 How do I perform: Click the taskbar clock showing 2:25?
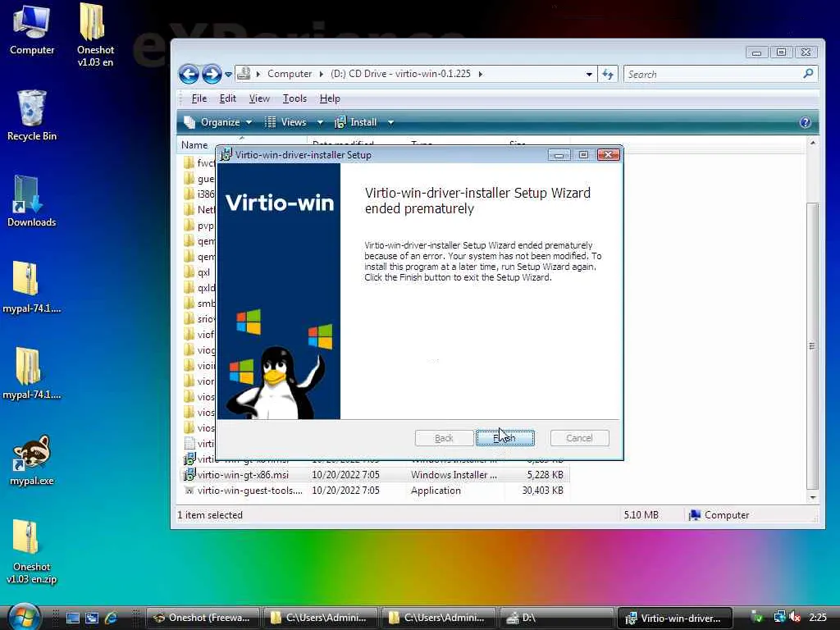[818, 618]
